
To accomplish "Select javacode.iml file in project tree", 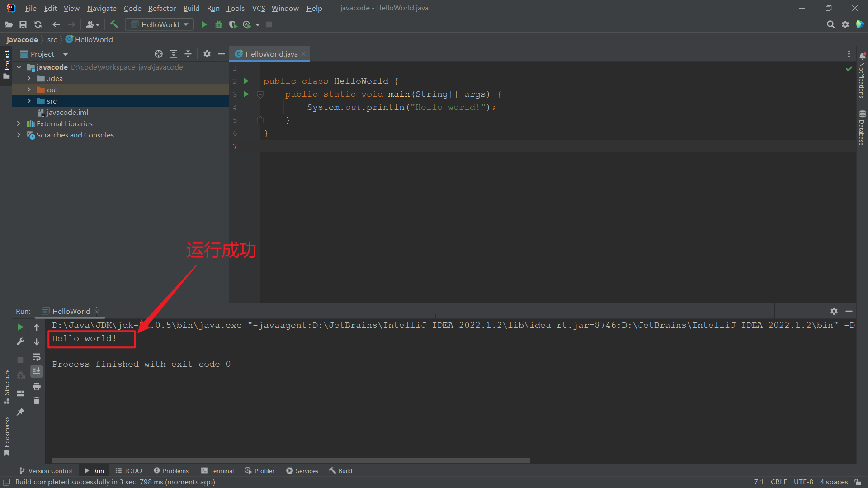I will point(67,112).
